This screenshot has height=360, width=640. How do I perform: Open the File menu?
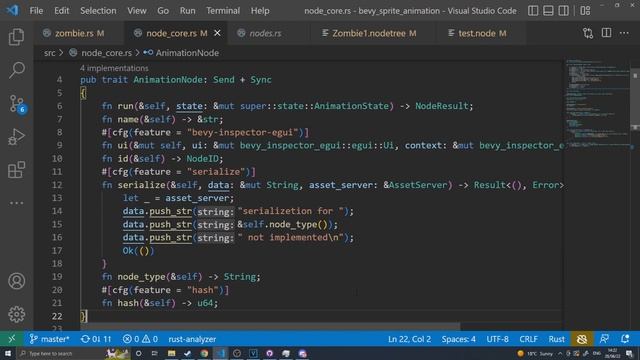36,11
